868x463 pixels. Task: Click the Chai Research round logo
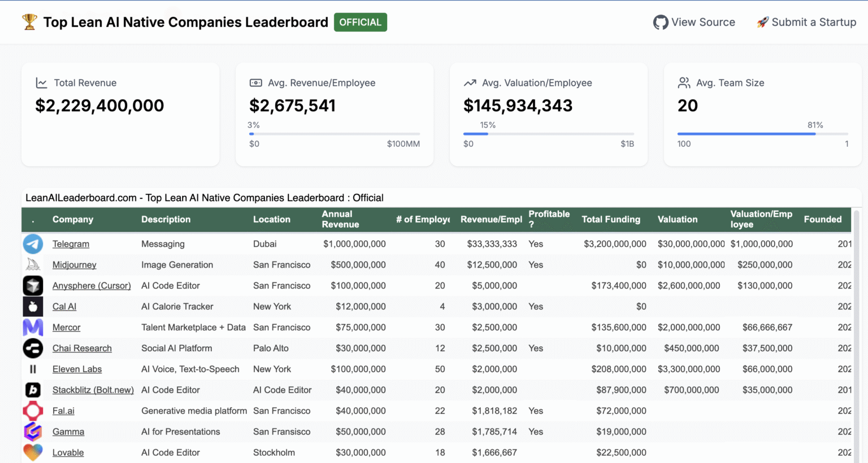33,348
